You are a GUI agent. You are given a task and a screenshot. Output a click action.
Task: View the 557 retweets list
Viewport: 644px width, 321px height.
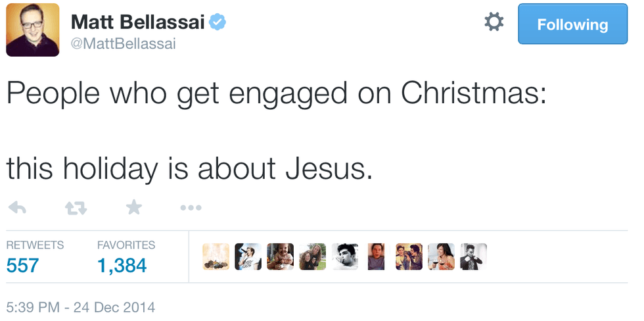click(22, 266)
